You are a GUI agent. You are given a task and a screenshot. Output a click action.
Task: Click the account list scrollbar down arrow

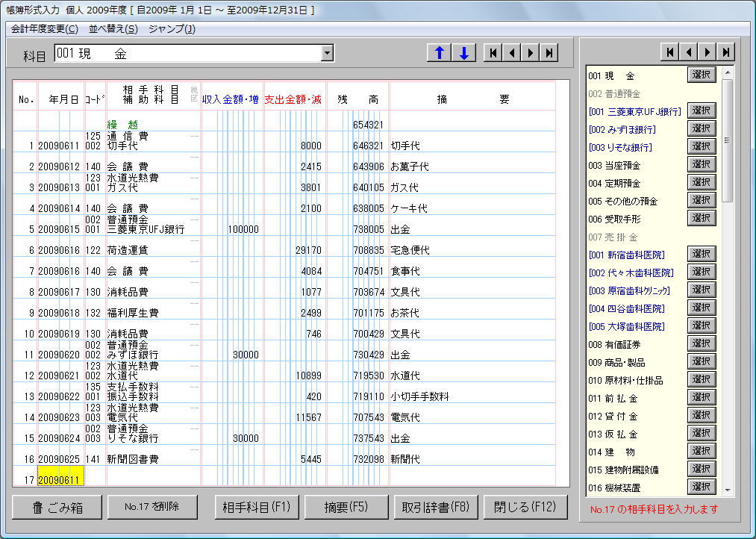728,490
